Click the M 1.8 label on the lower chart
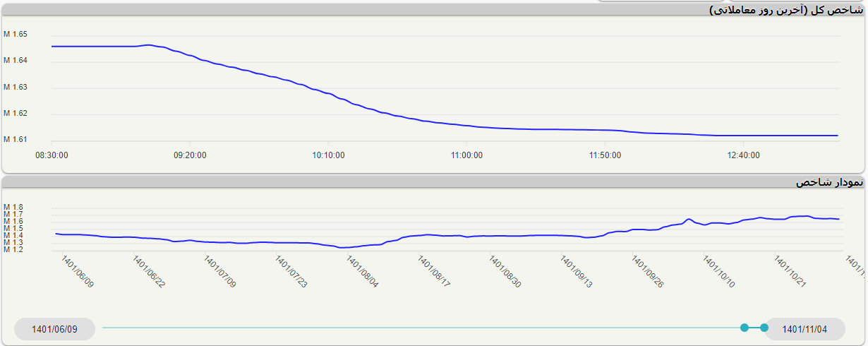This screenshot has height=346, width=868. [x=13, y=208]
